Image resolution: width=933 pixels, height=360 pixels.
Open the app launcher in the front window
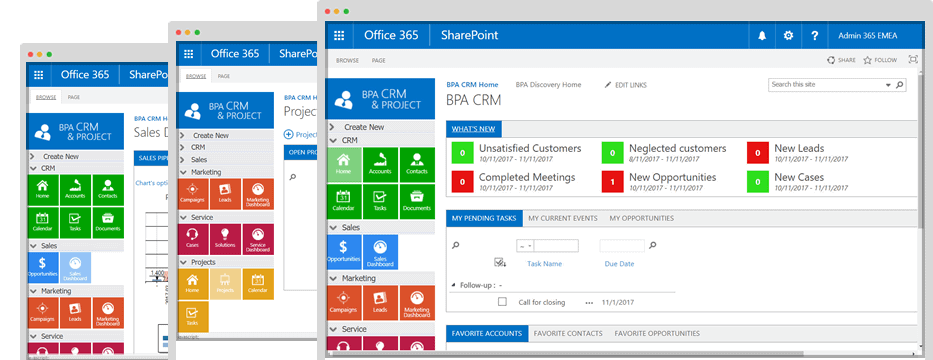pos(339,35)
